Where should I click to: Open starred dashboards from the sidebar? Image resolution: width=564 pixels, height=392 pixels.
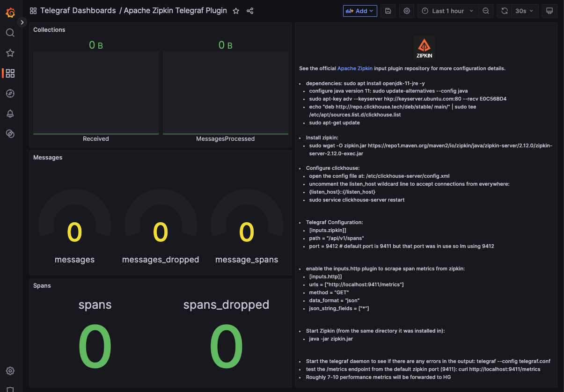coord(10,53)
